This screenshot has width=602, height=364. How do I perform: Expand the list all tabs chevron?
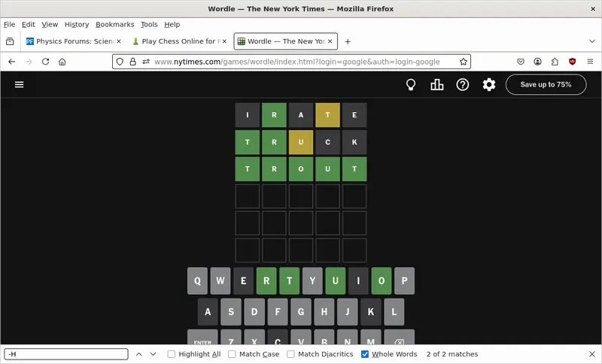592,41
